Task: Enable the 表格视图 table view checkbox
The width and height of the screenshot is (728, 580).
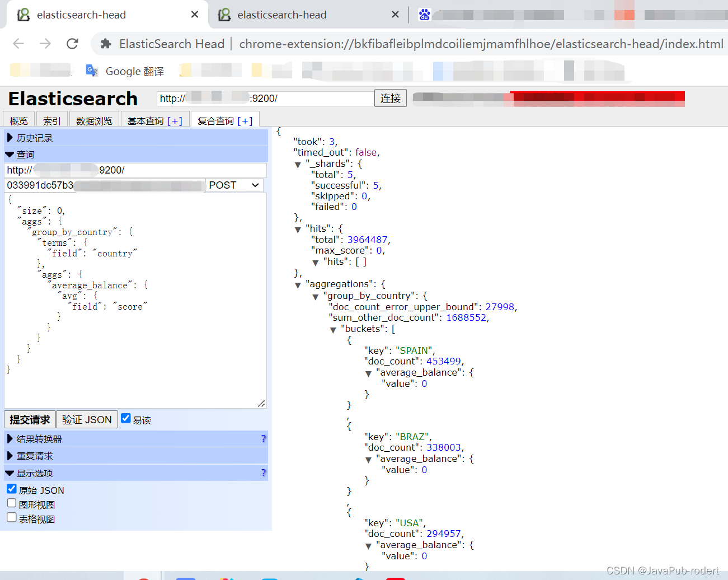Action: click(12, 517)
